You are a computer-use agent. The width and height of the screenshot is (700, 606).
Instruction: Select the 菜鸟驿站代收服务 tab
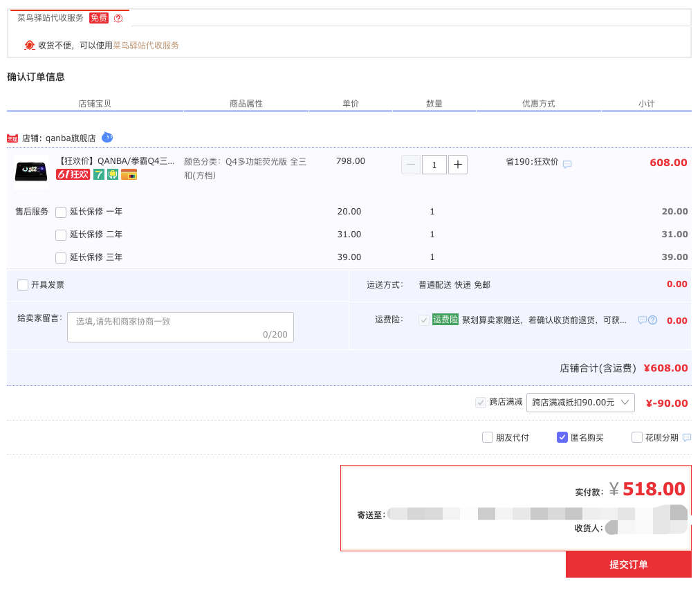(69, 18)
